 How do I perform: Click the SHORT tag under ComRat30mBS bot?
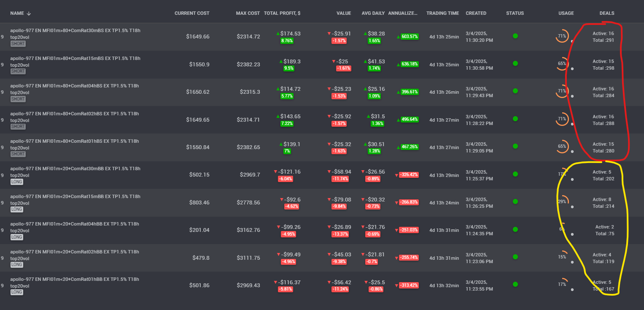click(18, 44)
